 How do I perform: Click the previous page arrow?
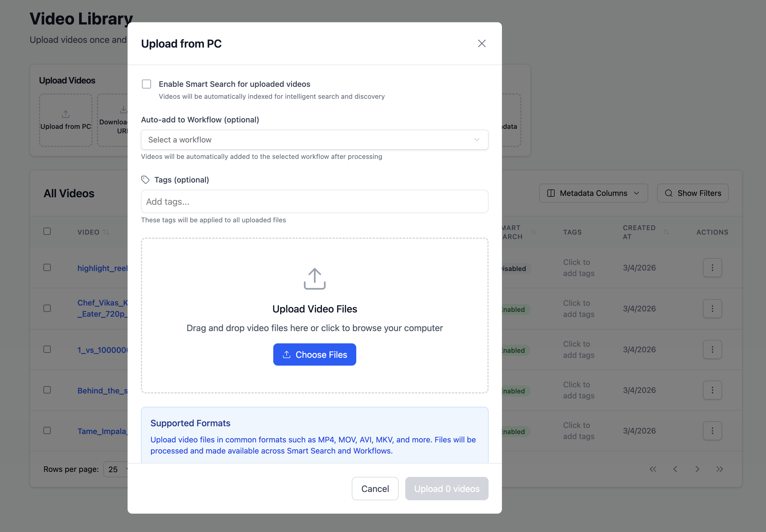675,469
